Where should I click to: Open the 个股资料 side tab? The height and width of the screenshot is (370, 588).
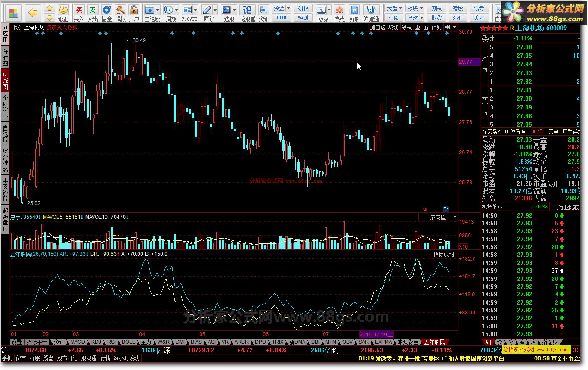[5, 107]
